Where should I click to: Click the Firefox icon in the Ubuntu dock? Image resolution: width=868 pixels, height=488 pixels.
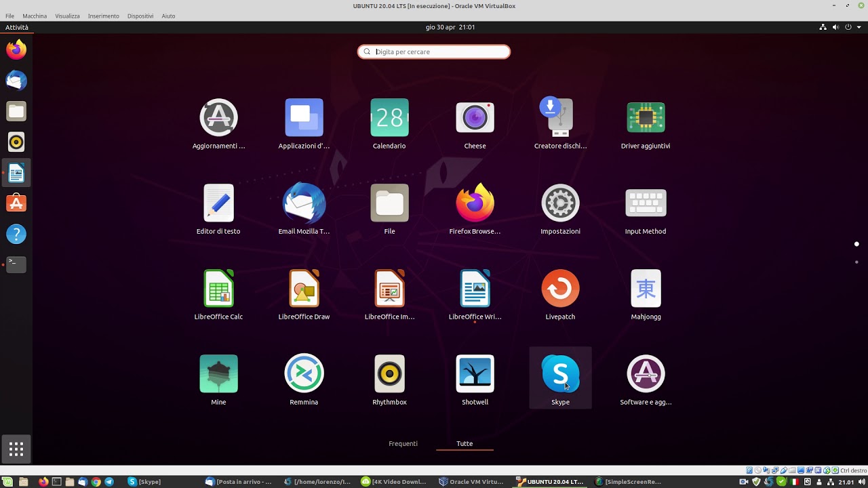[16, 49]
